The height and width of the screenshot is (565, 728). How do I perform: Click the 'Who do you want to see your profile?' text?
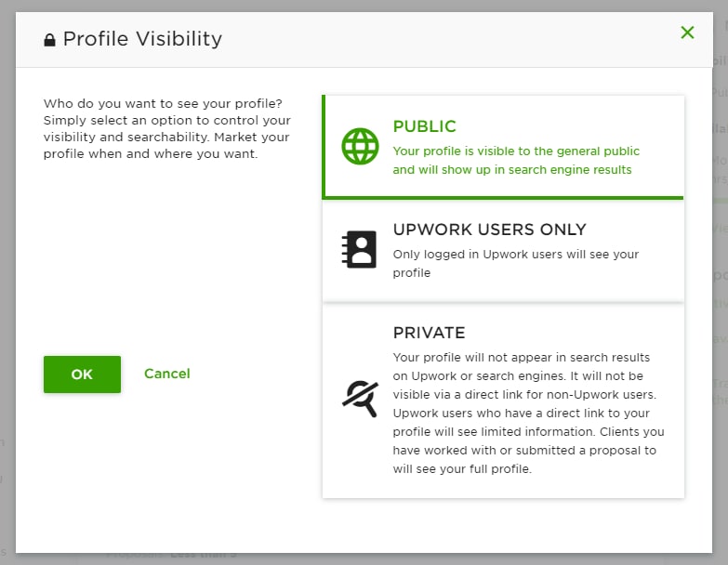tap(163, 103)
